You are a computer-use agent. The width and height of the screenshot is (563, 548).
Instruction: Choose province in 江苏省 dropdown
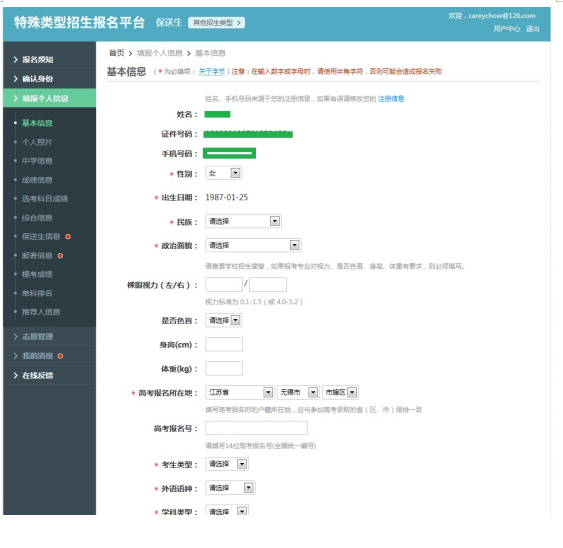click(x=239, y=392)
